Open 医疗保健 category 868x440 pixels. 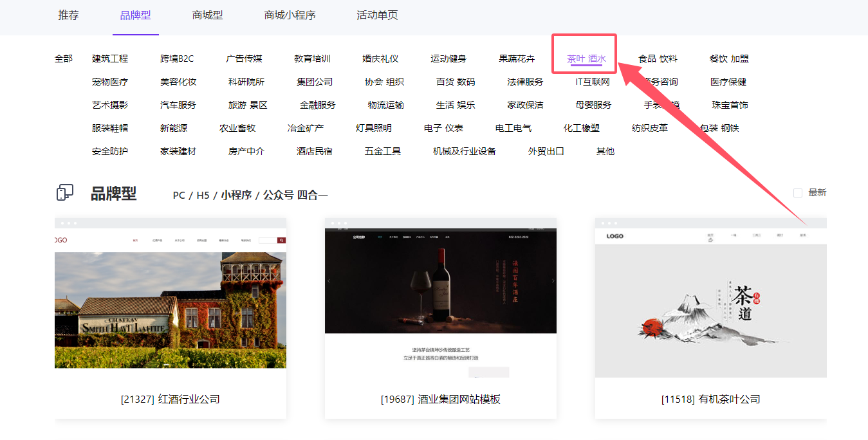click(x=728, y=82)
